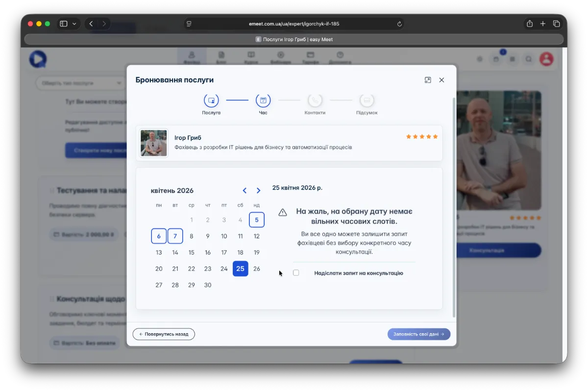
Task: Click Ігор Гриб profile photo thumbnail
Action: pyautogui.click(x=154, y=143)
